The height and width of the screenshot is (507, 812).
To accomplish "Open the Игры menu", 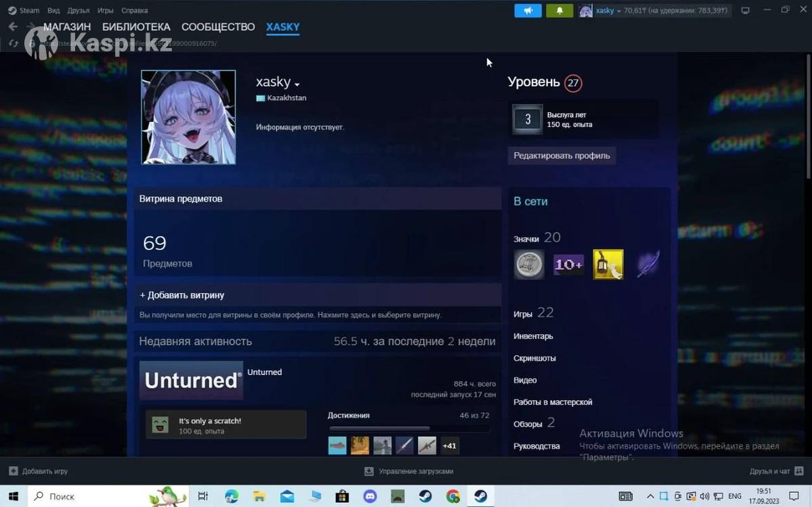I will point(105,10).
